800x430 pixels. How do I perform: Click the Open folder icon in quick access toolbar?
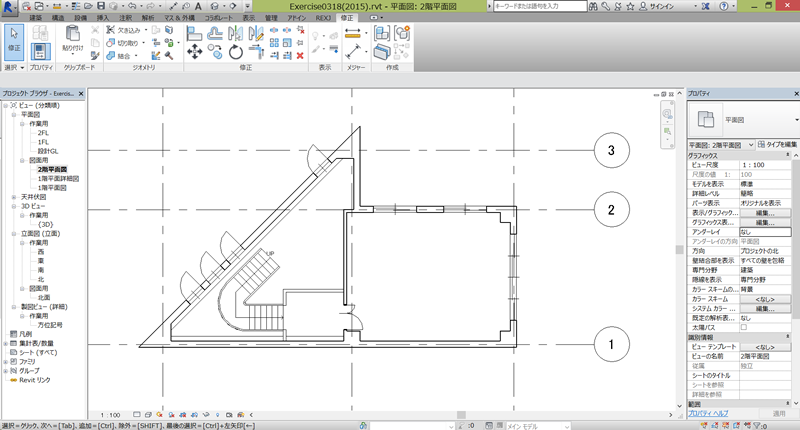pyautogui.click(x=88, y=6)
